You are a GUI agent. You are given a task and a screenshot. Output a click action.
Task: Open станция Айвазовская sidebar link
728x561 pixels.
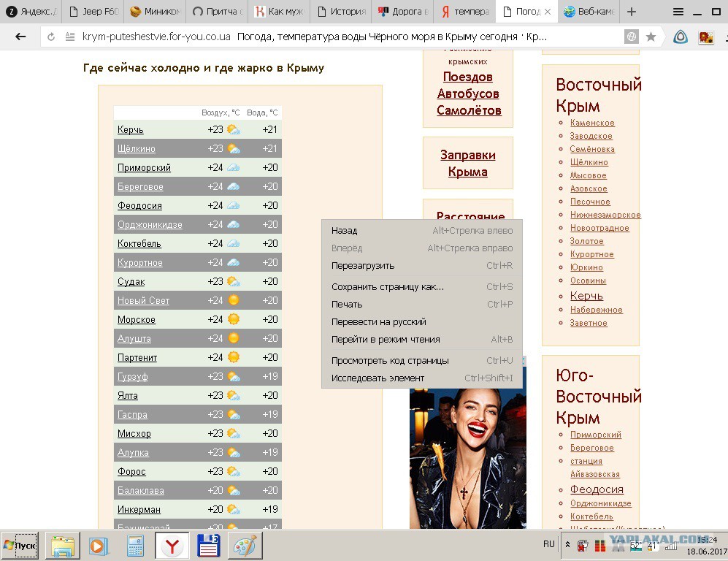595,467
